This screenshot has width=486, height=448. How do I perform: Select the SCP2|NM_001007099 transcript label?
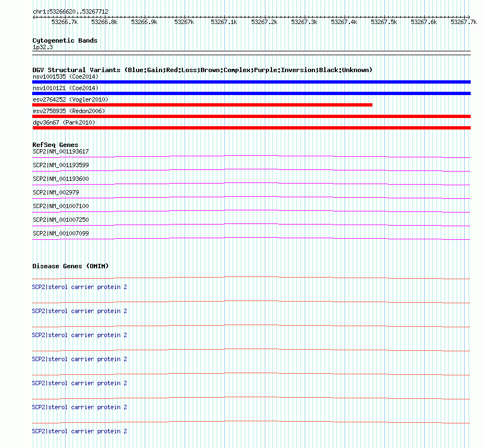pyautogui.click(x=61, y=233)
